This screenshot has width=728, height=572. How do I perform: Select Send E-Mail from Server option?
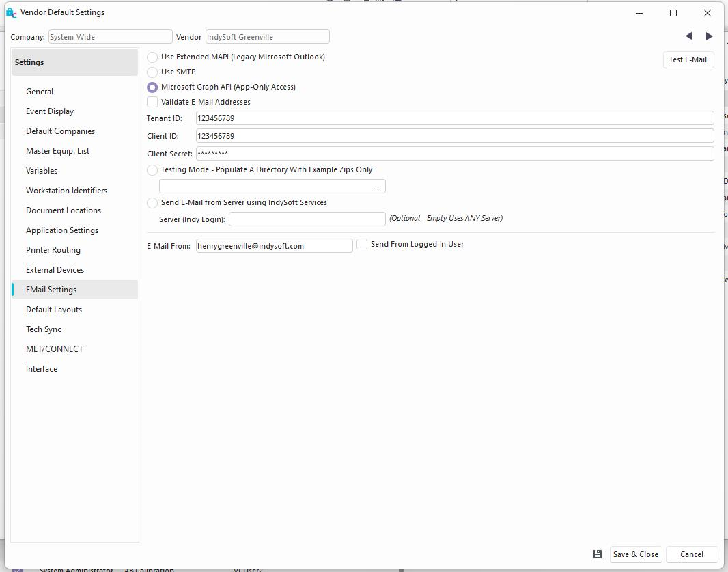(152, 203)
